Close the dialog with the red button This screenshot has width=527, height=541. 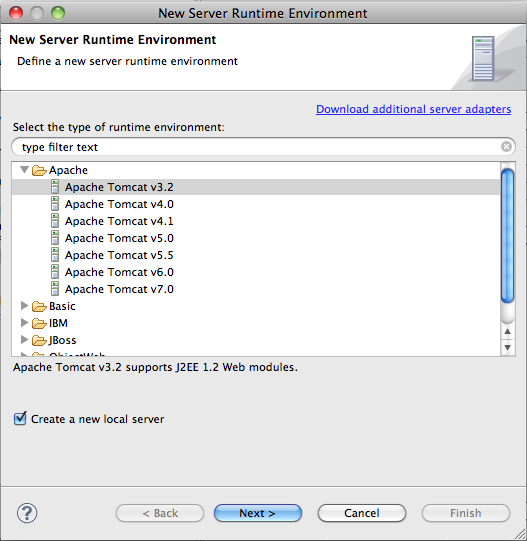coord(16,13)
